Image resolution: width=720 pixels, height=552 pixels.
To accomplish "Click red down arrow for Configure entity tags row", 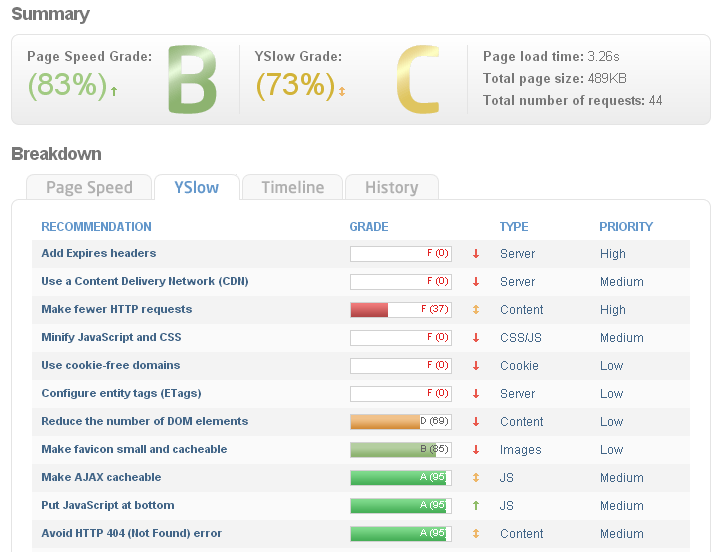I will point(476,394).
